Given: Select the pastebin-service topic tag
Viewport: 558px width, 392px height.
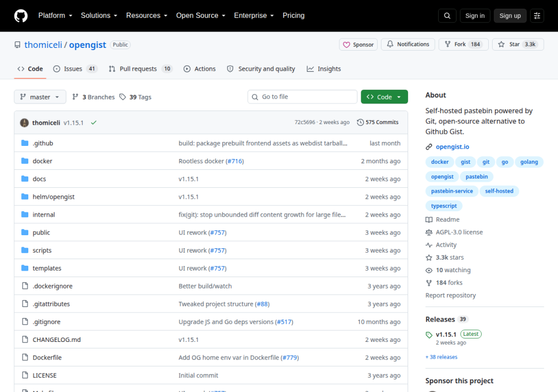Looking at the screenshot, I should coord(452,191).
